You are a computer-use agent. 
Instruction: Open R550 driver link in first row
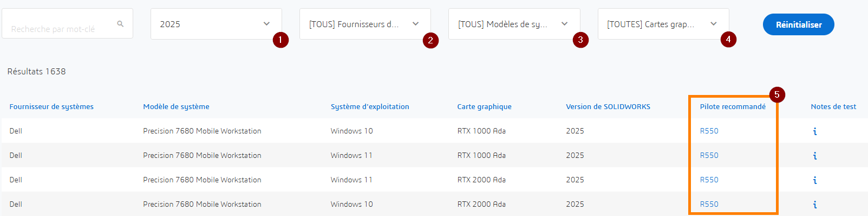click(x=709, y=131)
